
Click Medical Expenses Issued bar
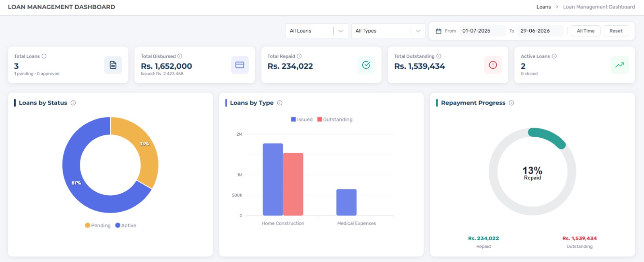click(x=347, y=202)
